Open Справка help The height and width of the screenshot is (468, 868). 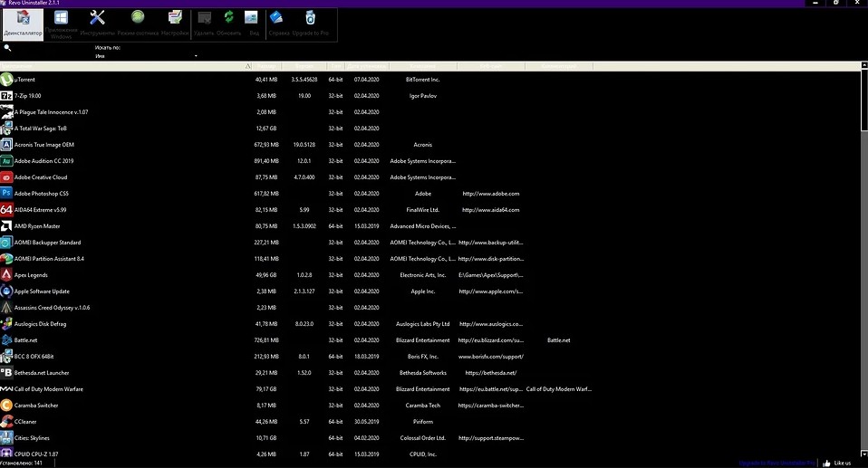tap(279, 24)
